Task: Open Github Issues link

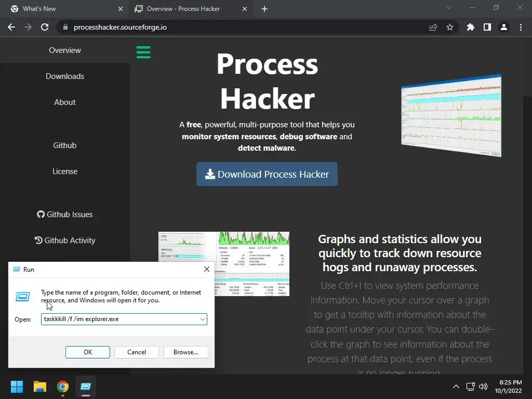Action: [x=65, y=215]
